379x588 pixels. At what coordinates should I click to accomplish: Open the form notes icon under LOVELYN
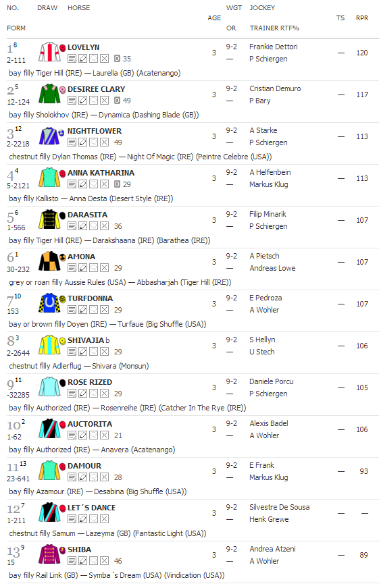(72, 59)
